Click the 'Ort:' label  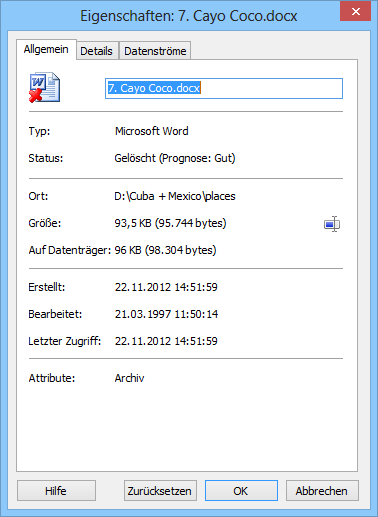click(38, 196)
